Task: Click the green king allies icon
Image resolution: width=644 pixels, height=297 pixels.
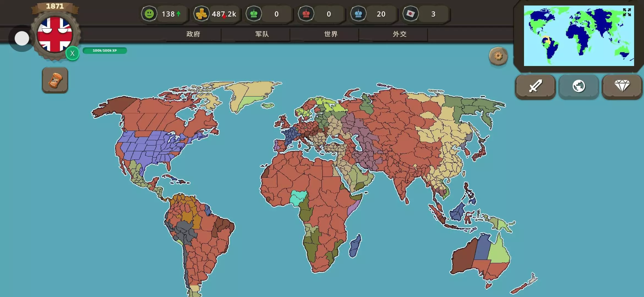Action: (x=254, y=14)
